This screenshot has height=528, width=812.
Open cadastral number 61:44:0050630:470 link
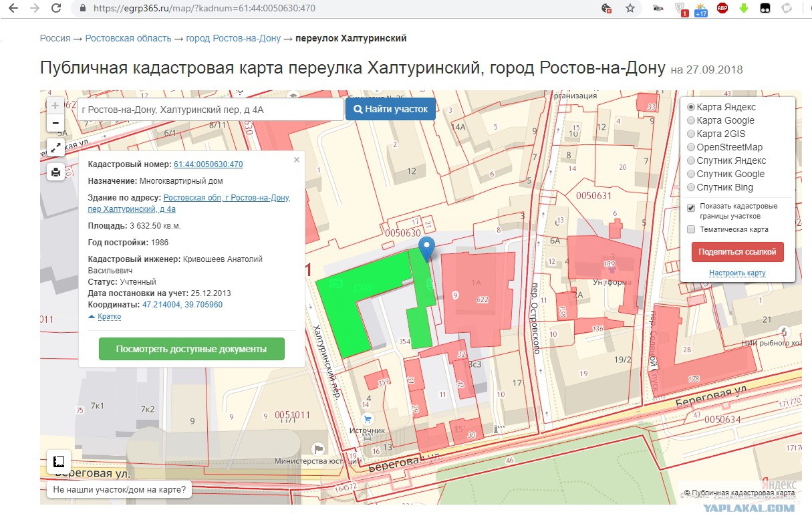(x=208, y=164)
